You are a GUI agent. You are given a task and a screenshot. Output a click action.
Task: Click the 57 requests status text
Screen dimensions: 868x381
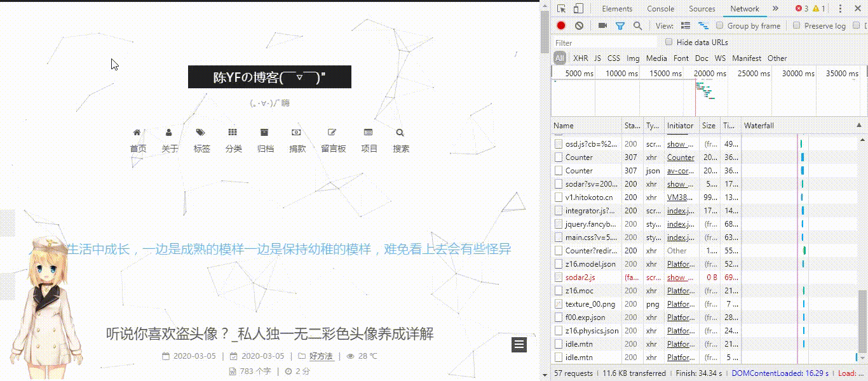click(573, 373)
